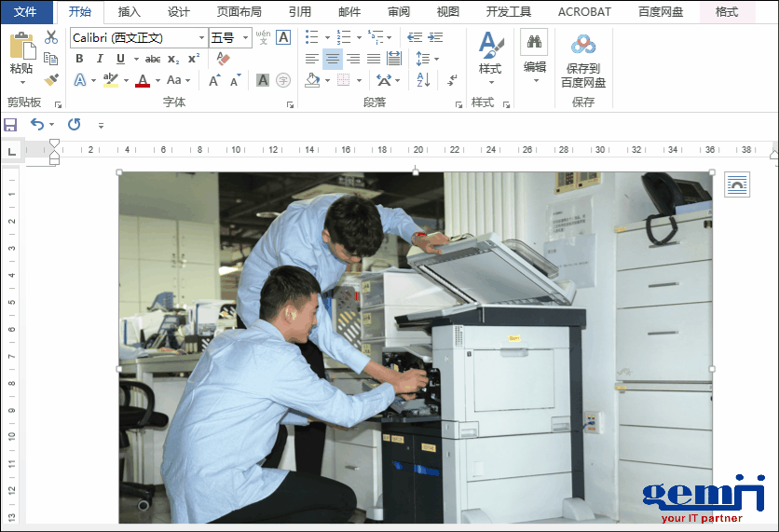The image size is (779, 532).
Task: Click the Save to Baidu Netdisk icon
Action: pyautogui.click(x=583, y=45)
